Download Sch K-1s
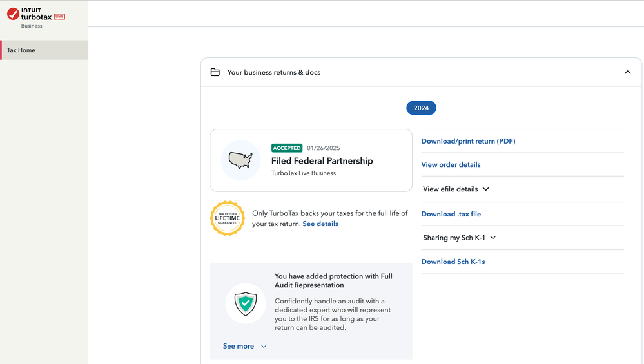 point(453,262)
